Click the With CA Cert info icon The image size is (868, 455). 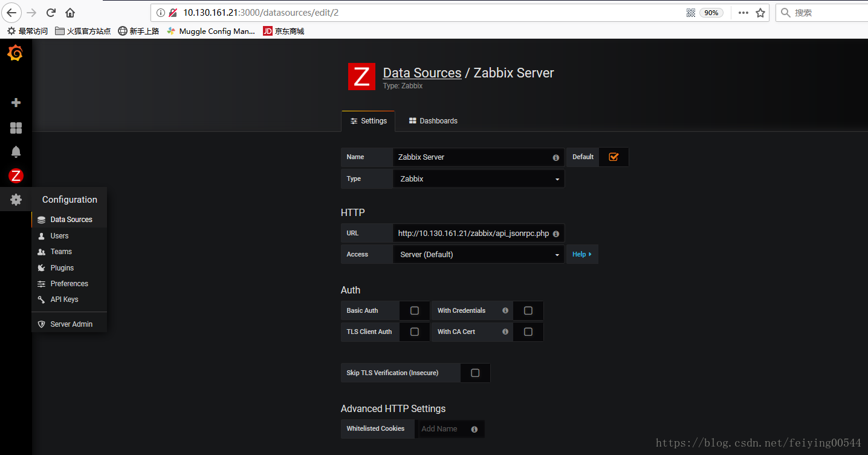(x=505, y=332)
